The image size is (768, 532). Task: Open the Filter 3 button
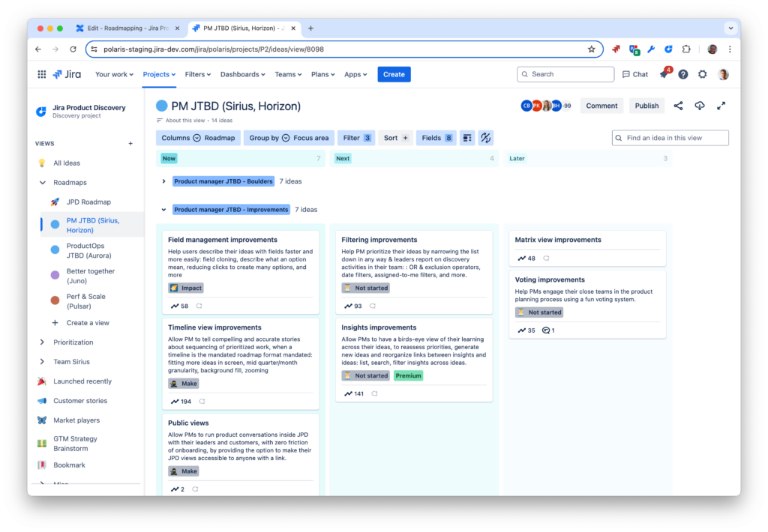click(x=356, y=138)
